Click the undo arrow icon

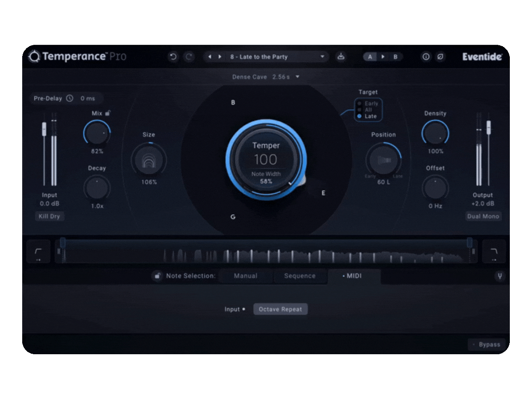[173, 57]
